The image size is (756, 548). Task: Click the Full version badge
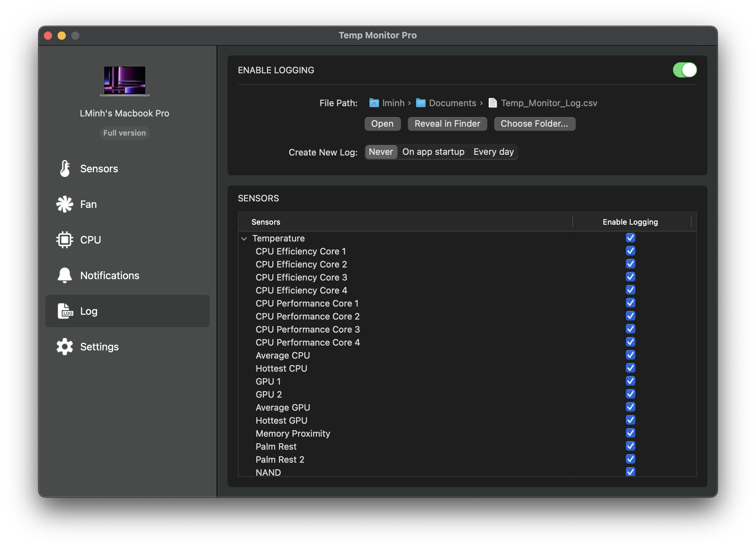coord(125,133)
